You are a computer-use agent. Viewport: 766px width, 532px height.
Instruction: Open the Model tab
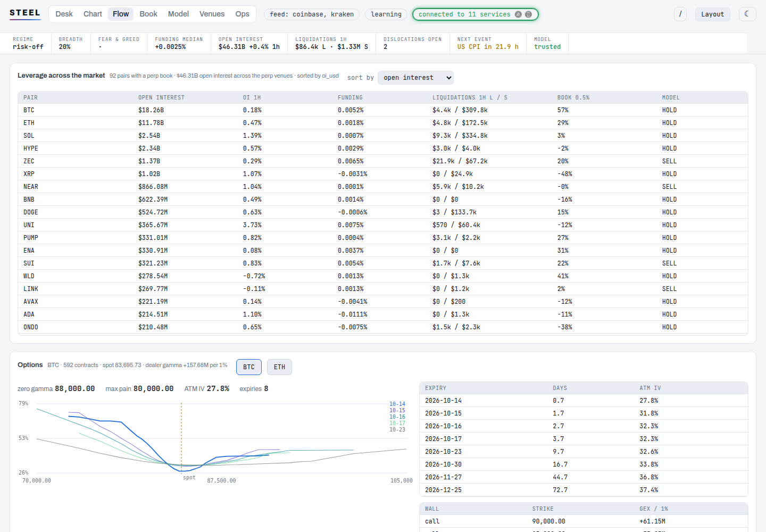(178, 14)
